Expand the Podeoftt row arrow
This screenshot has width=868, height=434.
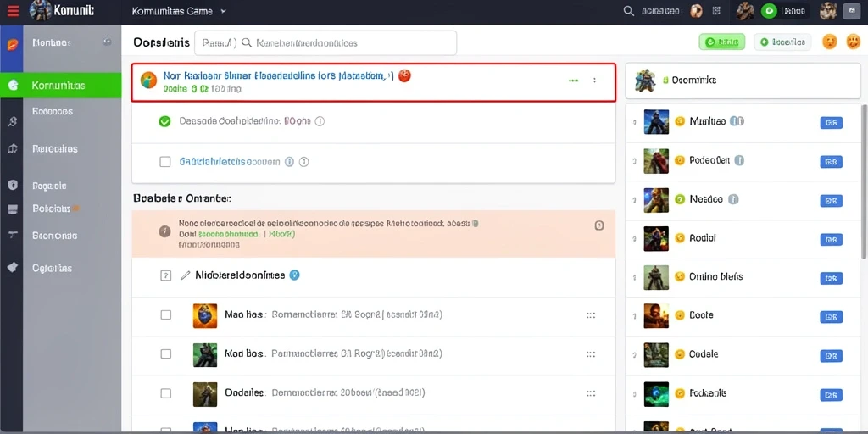634,160
